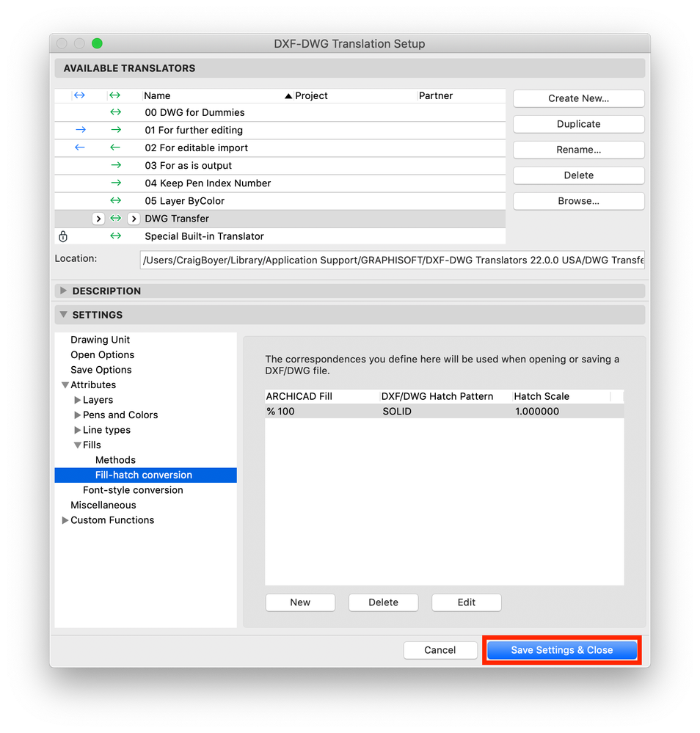Screen dimensions: 700x733
Task: Click the Project column header
Action: point(355,96)
